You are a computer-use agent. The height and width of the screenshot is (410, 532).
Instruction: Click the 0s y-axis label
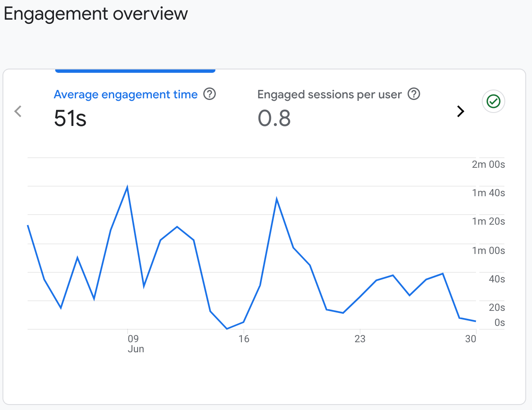click(499, 323)
